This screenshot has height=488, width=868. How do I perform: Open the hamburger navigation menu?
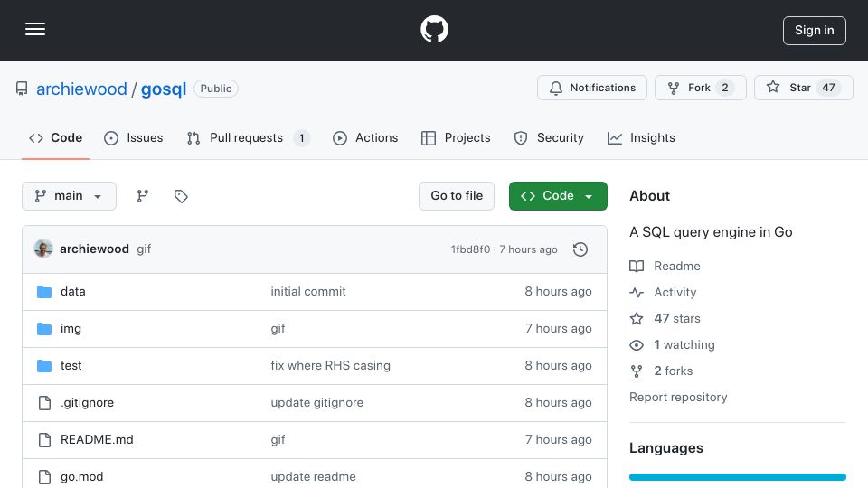coord(35,29)
